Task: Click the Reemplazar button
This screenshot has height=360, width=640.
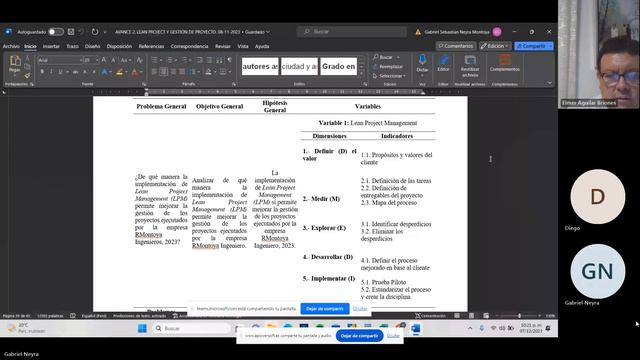Action: tap(388, 67)
